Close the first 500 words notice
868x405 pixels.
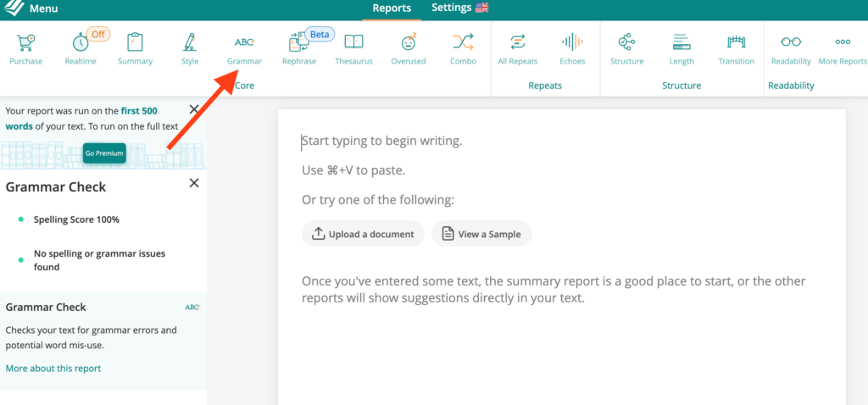coord(194,109)
